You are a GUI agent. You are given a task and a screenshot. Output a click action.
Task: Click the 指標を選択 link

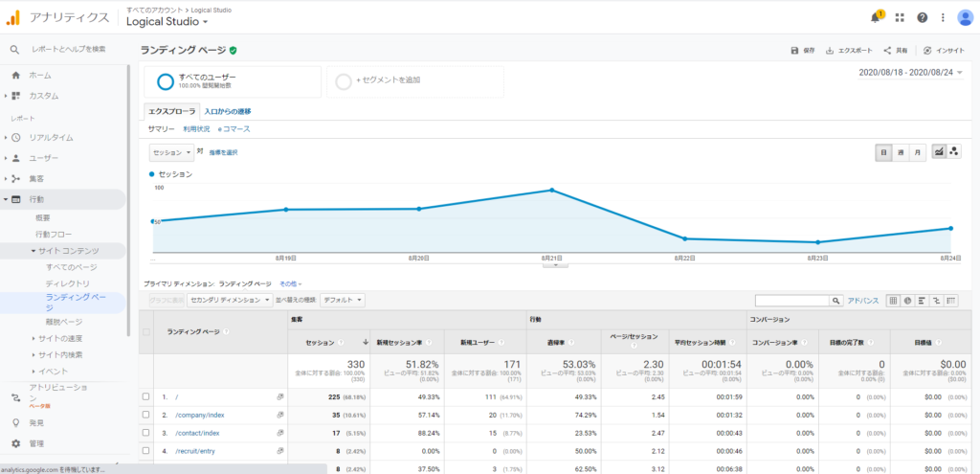click(223, 152)
